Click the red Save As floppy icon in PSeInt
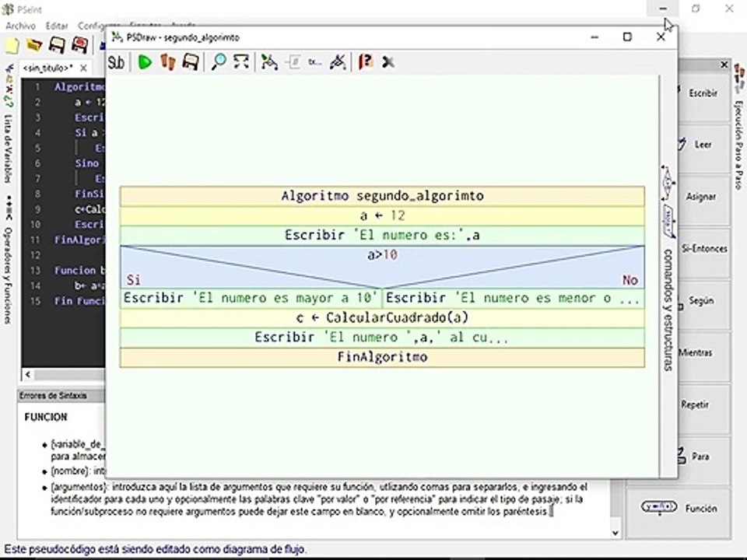Screen dimensions: 747x560 click(x=79, y=45)
